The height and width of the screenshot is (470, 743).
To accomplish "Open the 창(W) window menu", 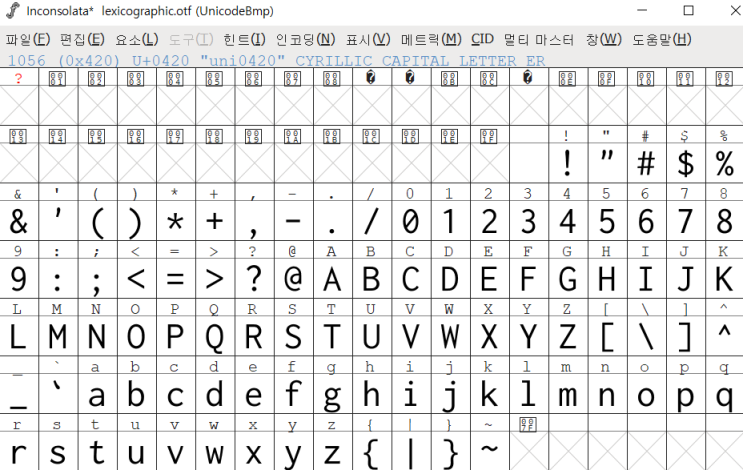I will 603,39.
